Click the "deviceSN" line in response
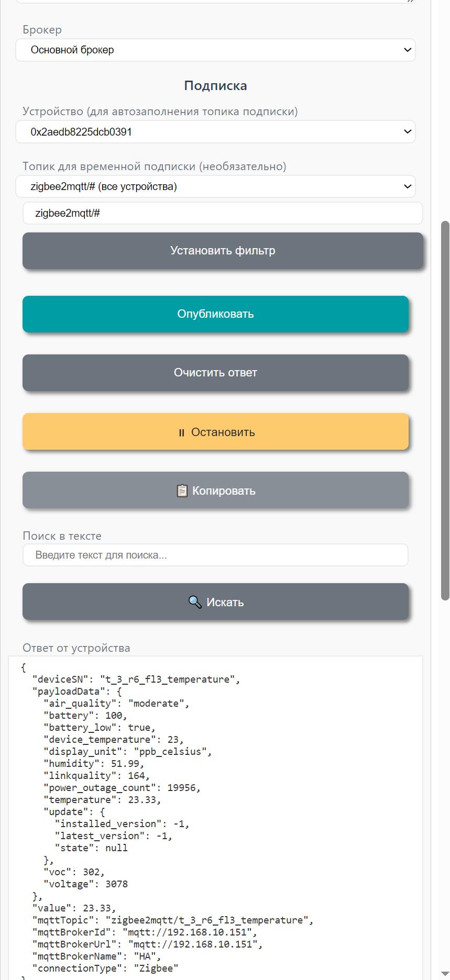 (x=136, y=680)
